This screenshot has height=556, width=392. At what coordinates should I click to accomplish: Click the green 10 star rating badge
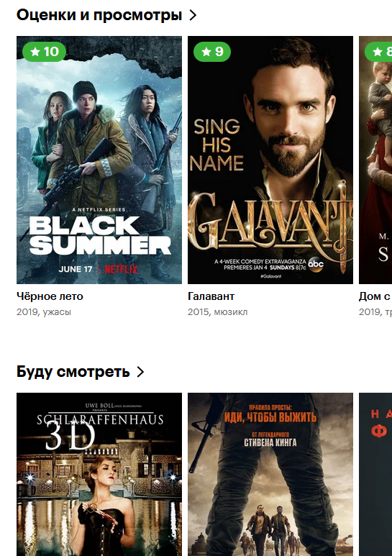tap(45, 52)
